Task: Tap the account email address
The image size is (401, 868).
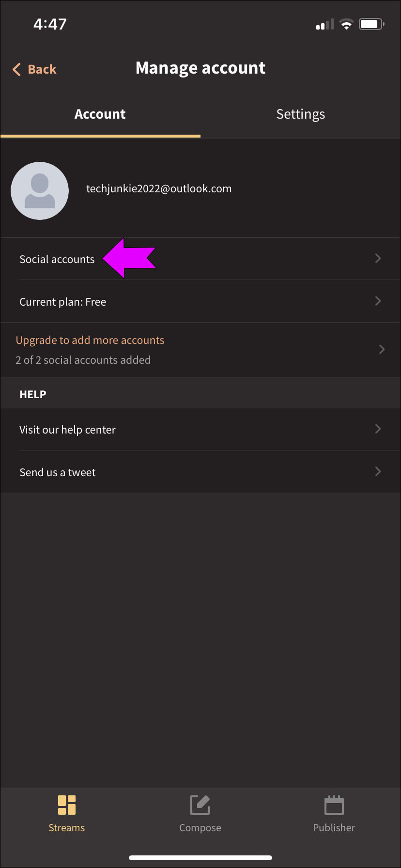Action: coord(159,189)
